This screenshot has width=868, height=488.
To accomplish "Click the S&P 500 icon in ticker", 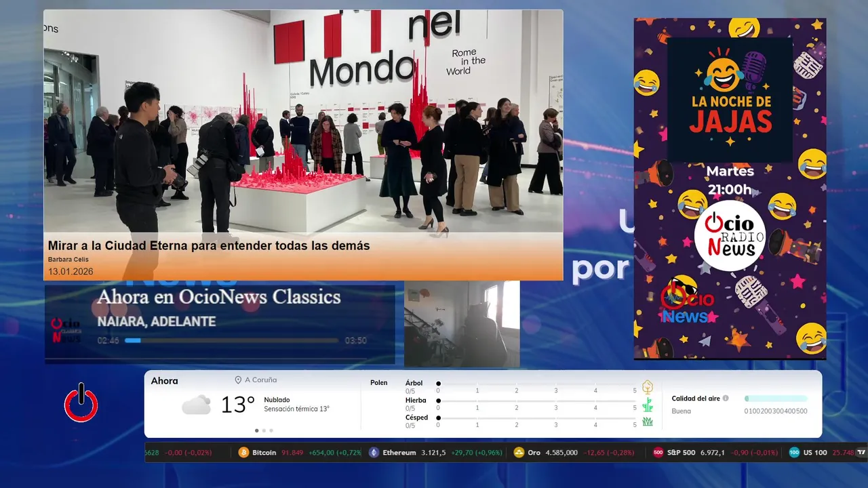I will (x=658, y=452).
